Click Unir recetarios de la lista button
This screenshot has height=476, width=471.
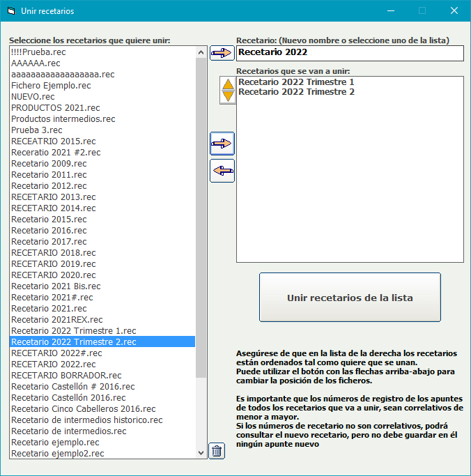tap(350, 297)
